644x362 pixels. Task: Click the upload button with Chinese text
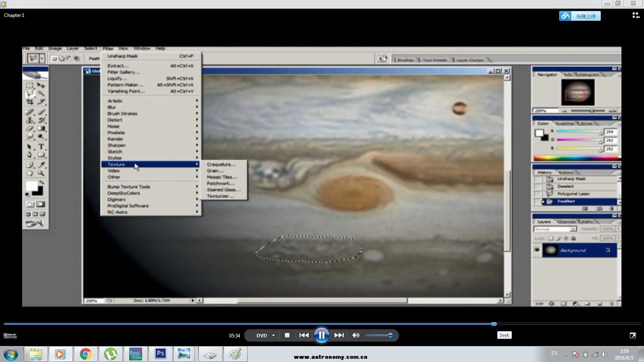point(580,16)
